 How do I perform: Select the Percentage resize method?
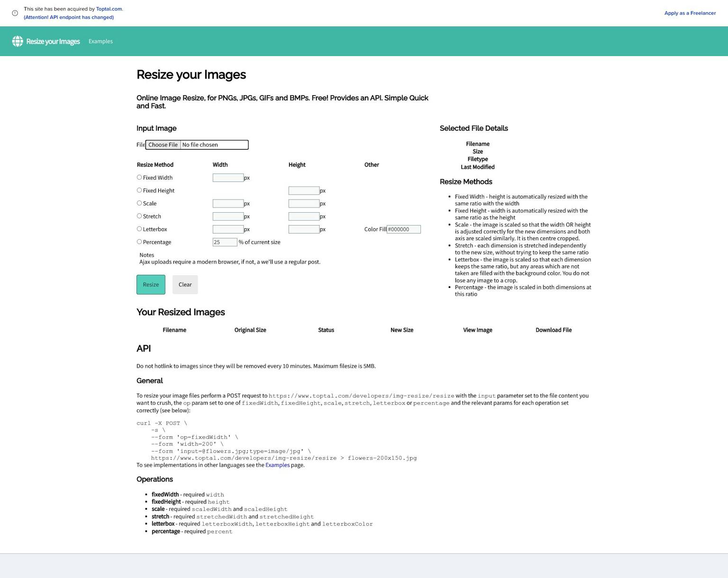click(x=139, y=242)
